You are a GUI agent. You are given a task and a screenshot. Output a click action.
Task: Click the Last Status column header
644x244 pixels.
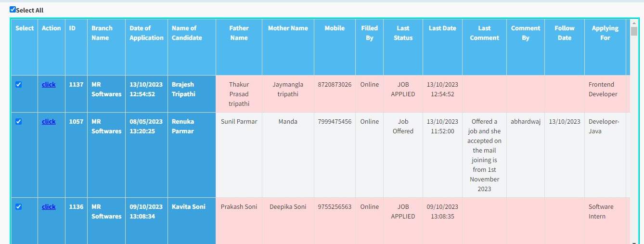pyautogui.click(x=403, y=33)
